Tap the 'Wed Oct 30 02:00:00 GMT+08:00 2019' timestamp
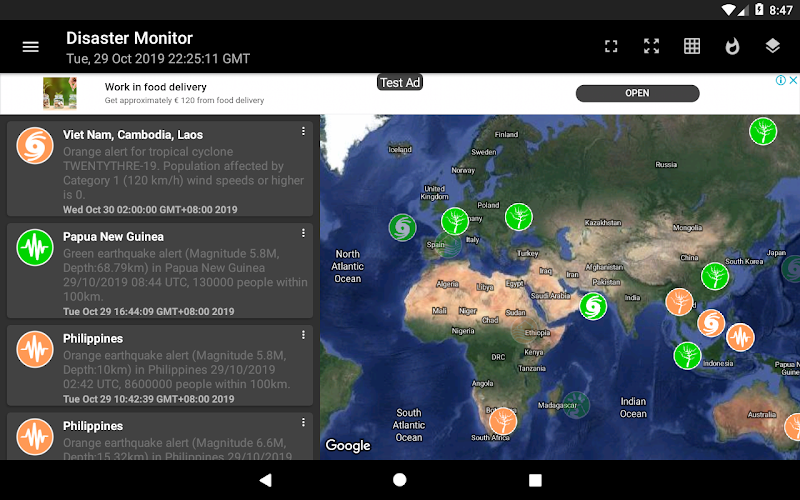Viewport: 800px width, 500px height. click(150, 210)
